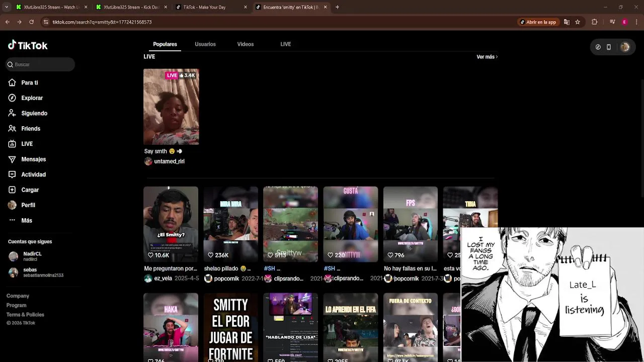Open the media control icon
The height and width of the screenshot is (362, 644).
click(x=612, y=22)
